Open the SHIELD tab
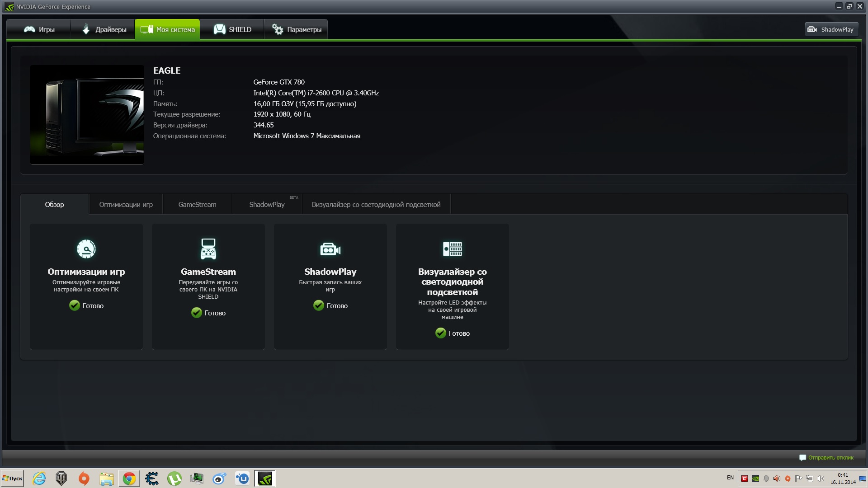The width and height of the screenshot is (868, 488). (x=232, y=29)
